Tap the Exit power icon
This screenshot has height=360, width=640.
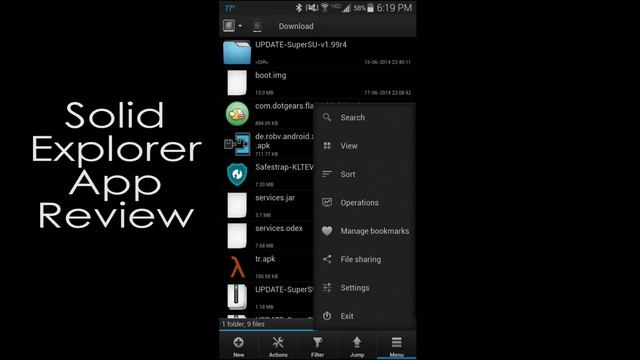coord(327,316)
